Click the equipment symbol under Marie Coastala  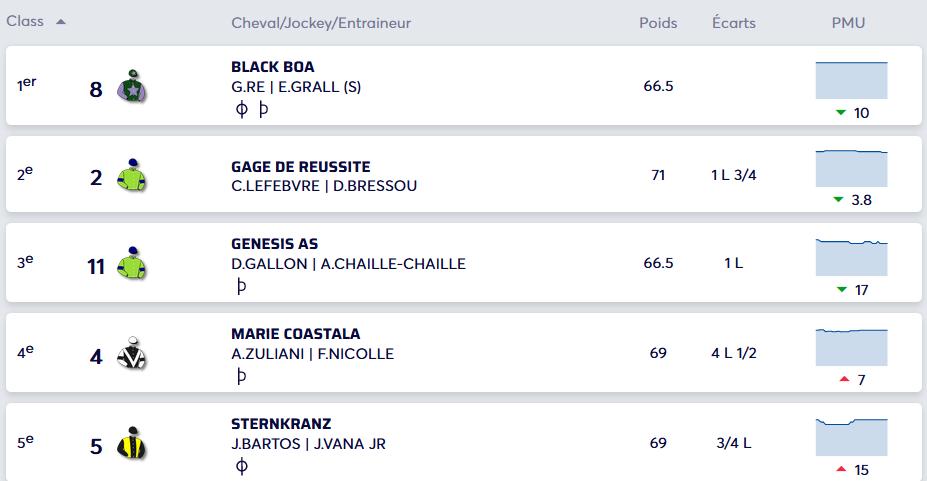tap(241, 376)
